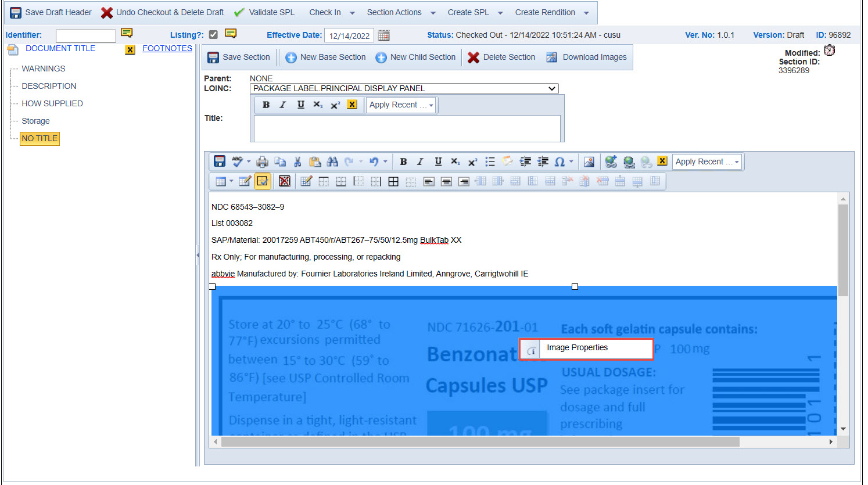This screenshot has width=868, height=485.
Task: Click the Delete Section button
Action: coord(501,57)
